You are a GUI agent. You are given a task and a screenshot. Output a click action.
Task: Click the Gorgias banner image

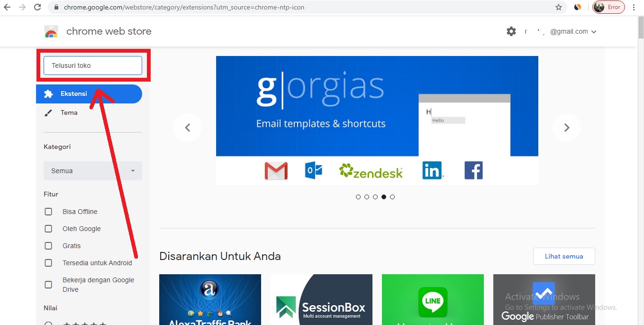377,121
